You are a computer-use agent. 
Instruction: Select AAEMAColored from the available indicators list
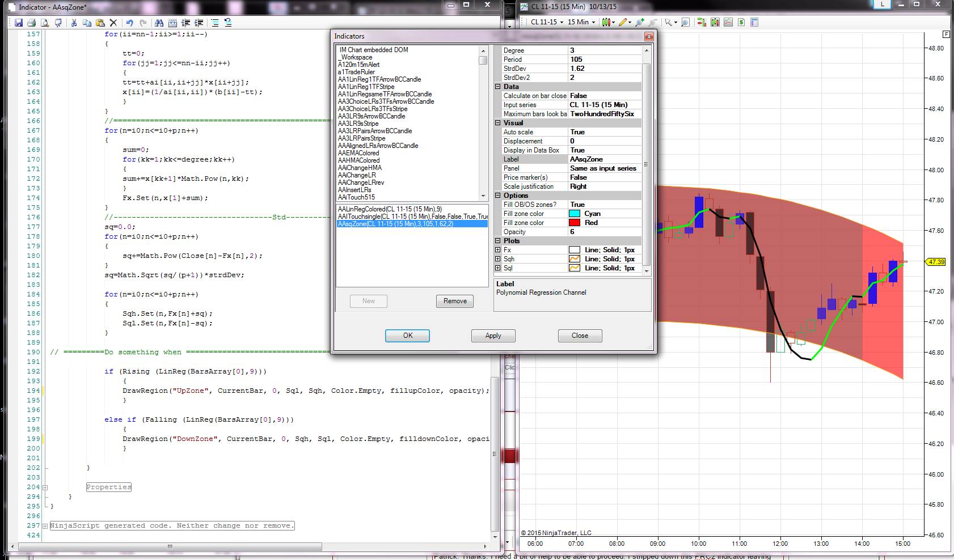(x=358, y=153)
